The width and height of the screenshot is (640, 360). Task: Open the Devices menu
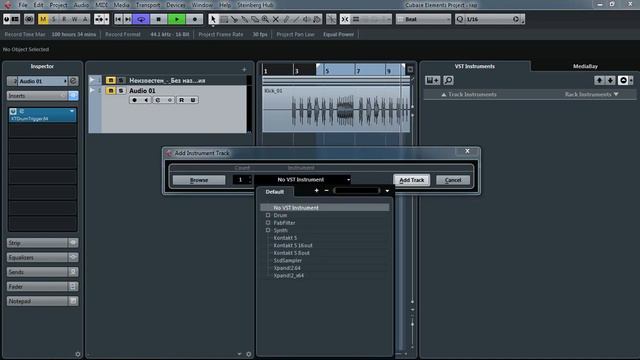[176, 5]
